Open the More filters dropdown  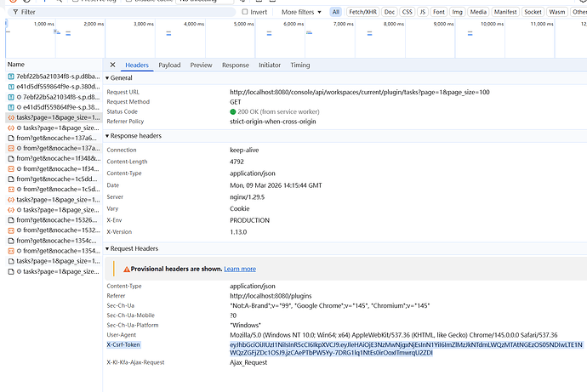pos(302,13)
